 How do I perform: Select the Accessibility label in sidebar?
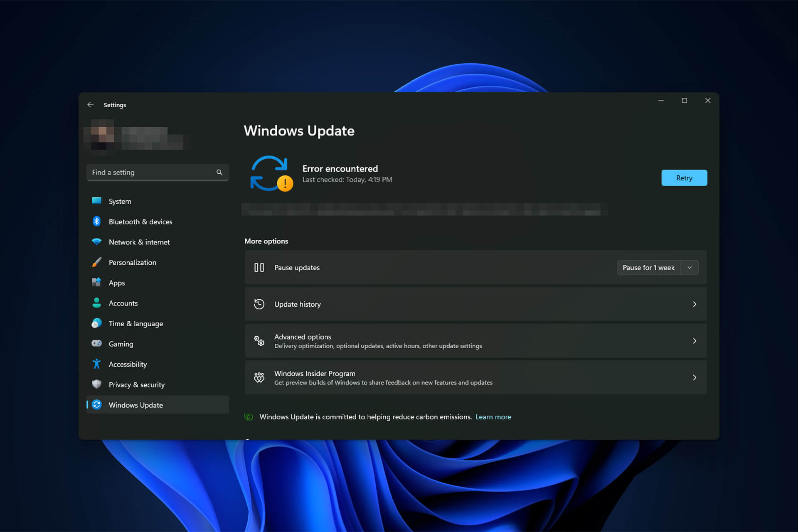(128, 365)
